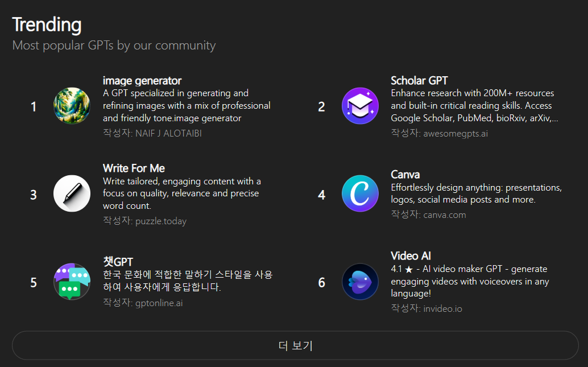Click author text gptonline.ai
Image resolution: width=588 pixels, height=367 pixels.
pos(159,303)
